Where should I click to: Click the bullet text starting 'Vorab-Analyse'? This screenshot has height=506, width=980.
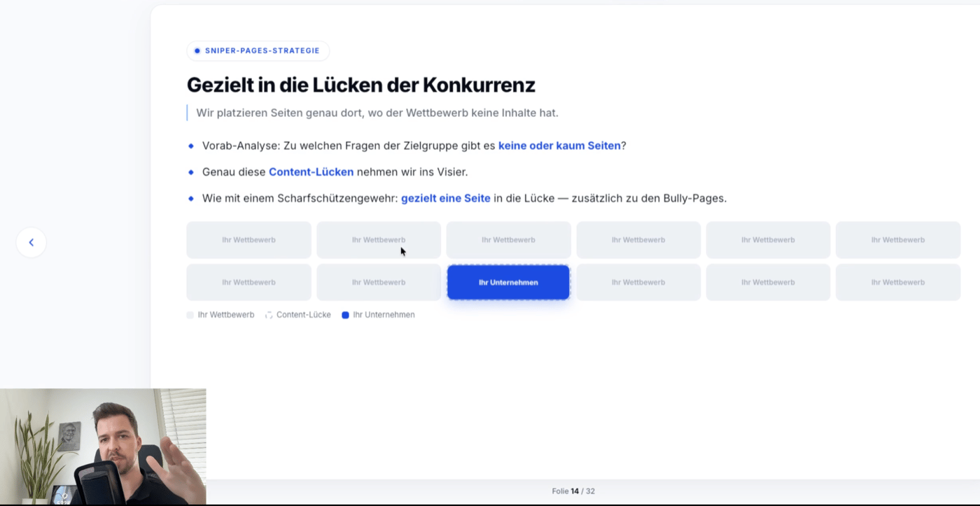point(414,146)
